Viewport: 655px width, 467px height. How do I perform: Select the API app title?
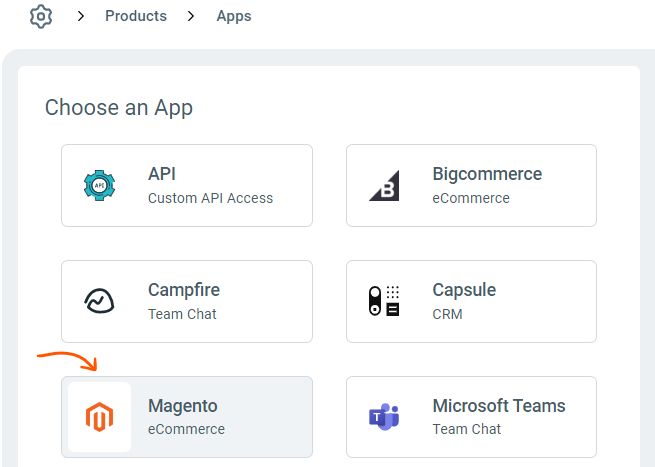(x=162, y=174)
